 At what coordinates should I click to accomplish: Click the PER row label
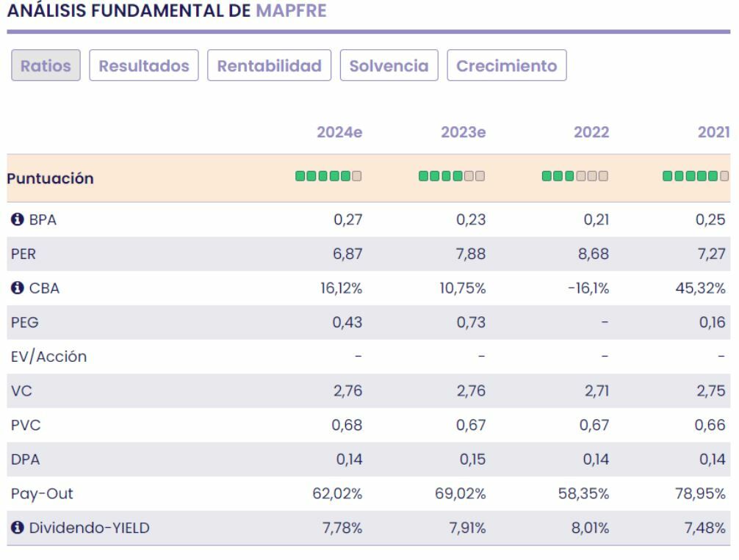pos(22,253)
